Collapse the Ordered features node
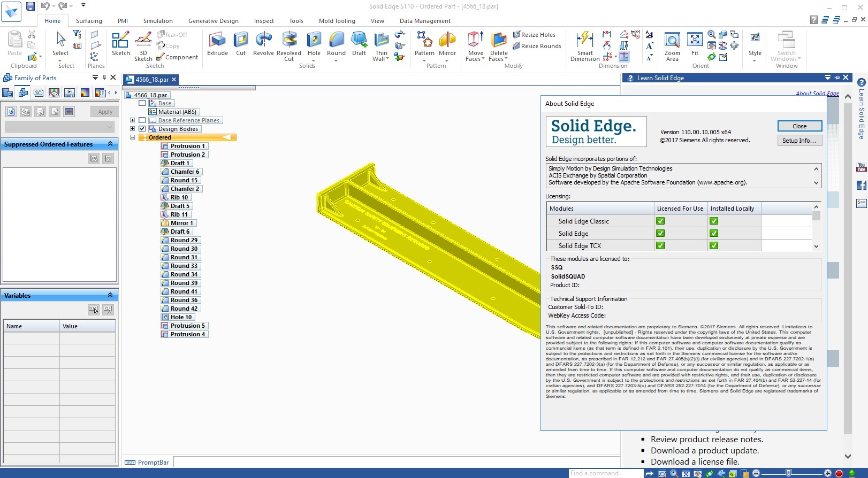The width and height of the screenshot is (868, 478). pyautogui.click(x=132, y=137)
